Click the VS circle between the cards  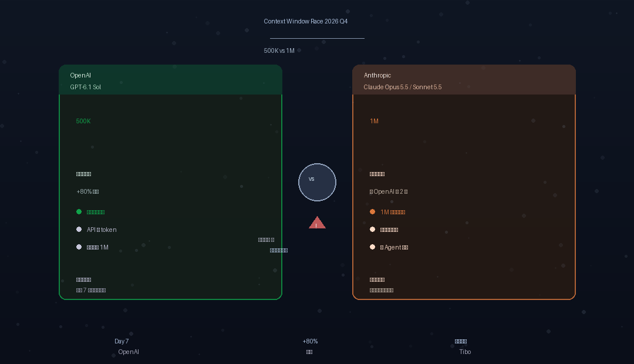pyautogui.click(x=317, y=182)
